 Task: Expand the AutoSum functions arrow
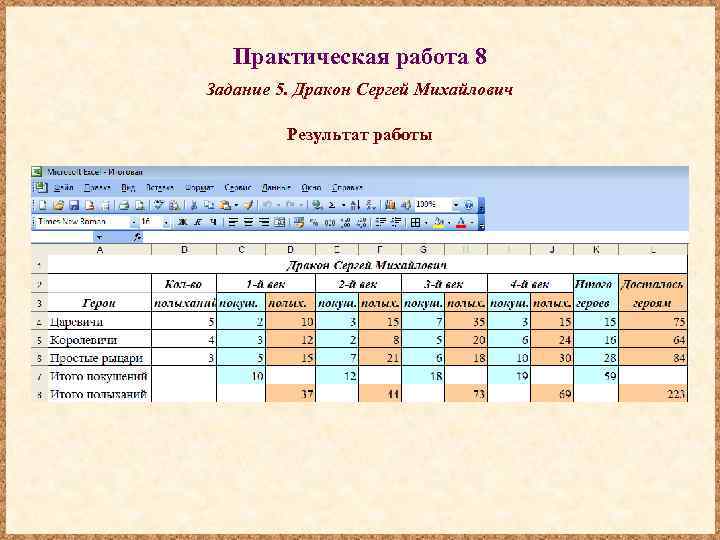(343, 205)
